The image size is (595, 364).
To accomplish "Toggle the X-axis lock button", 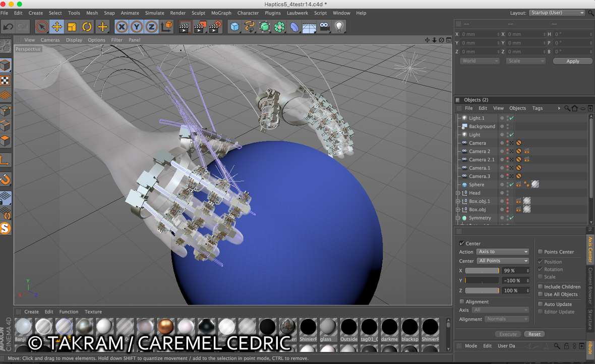I will [122, 27].
